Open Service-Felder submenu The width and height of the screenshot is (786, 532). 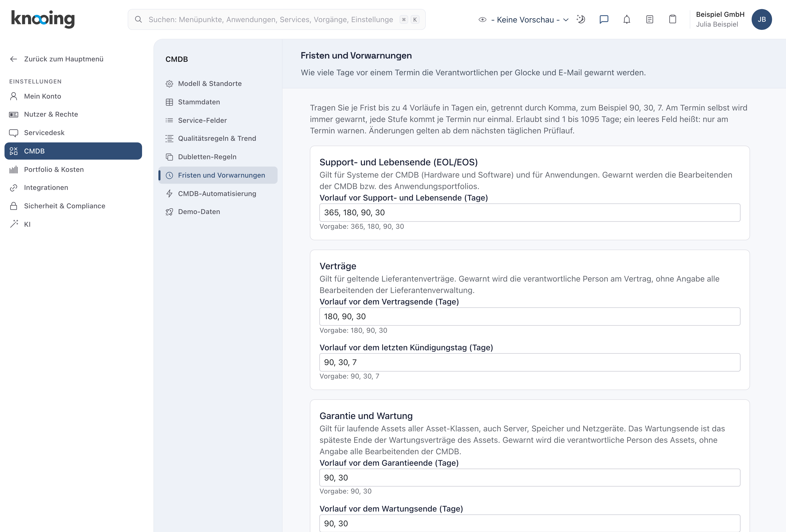click(x=218, y=120)
